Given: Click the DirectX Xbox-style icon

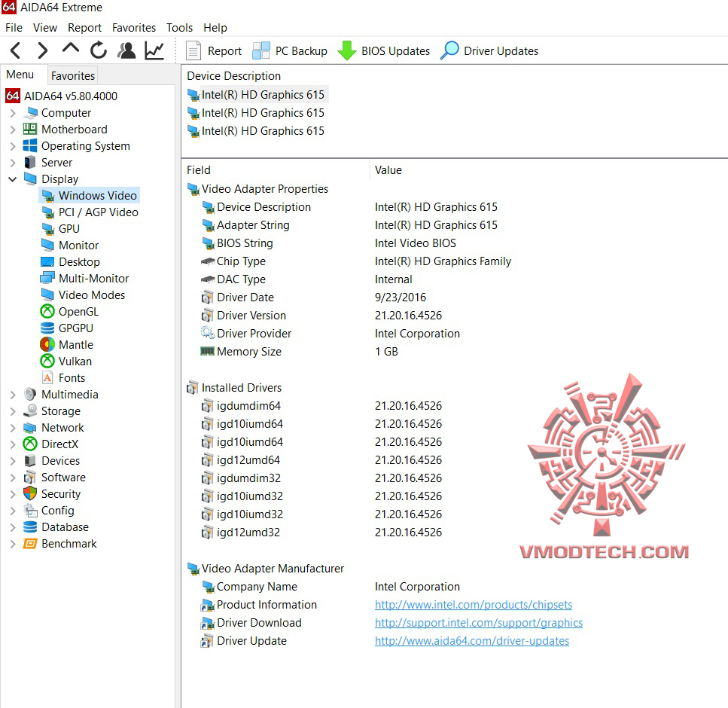Looking at the screenshot, I should [30, 444].
